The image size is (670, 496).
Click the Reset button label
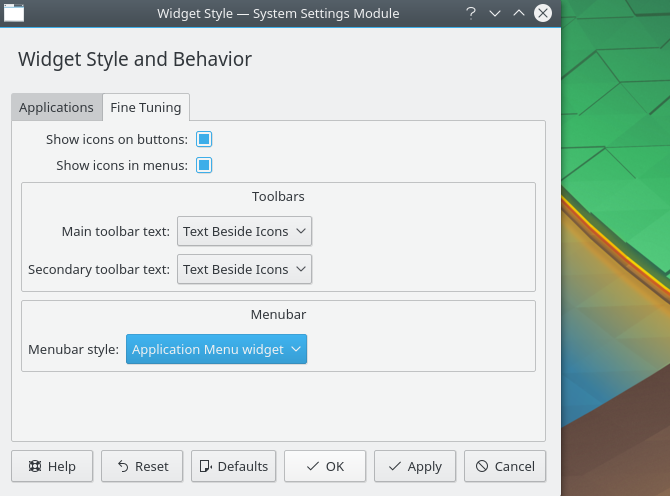[x=152, y=466]
